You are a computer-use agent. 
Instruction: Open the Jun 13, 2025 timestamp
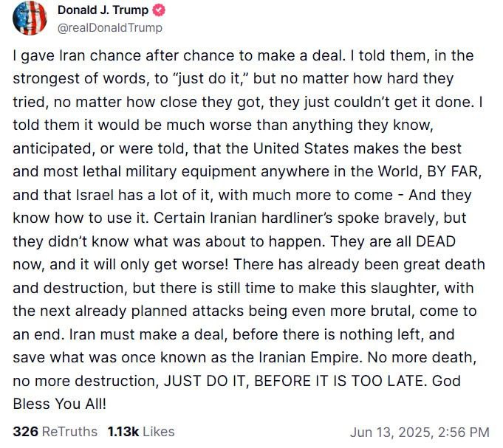[x=419, y=431]
